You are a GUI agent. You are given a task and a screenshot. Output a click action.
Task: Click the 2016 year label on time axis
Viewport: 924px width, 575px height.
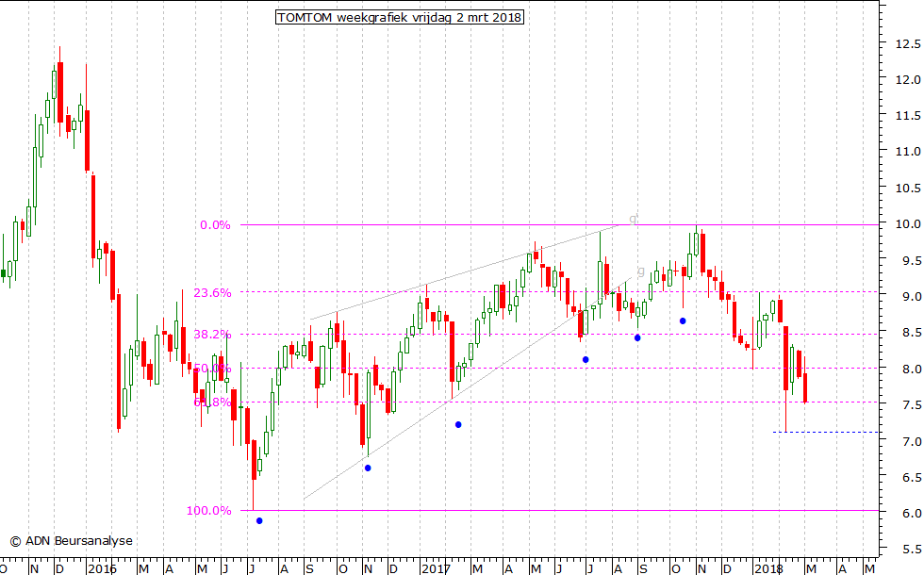(x=102, y=569)
